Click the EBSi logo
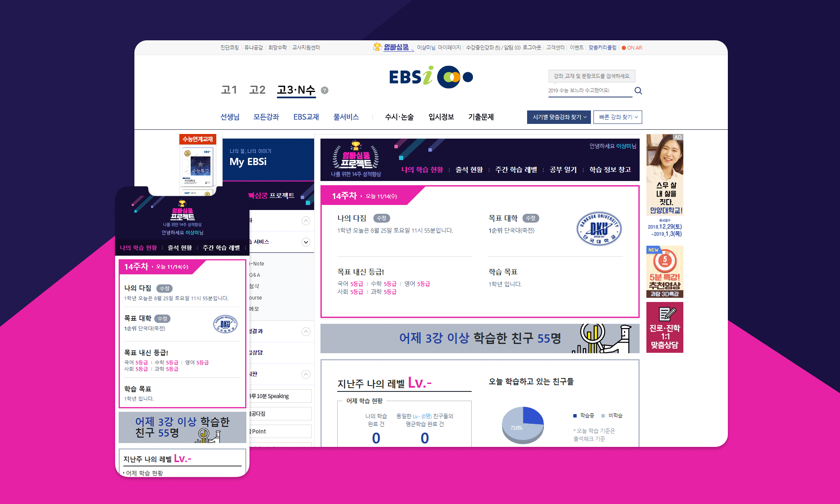The image size is (840, 504). tap(431, 77)
